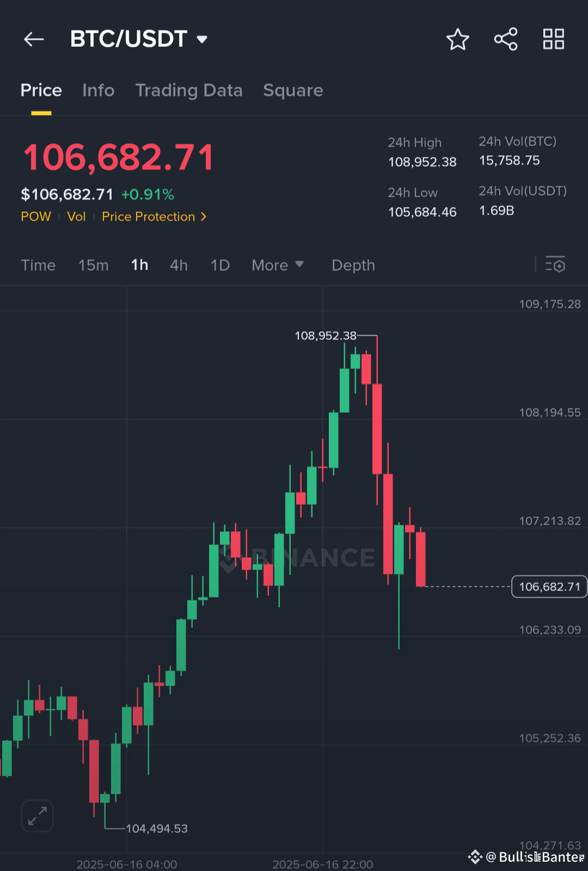The height and width of the screenshot is (871, 588).
Task: Toggle the 1h timeframe
Action: click(x=139, y=265)
